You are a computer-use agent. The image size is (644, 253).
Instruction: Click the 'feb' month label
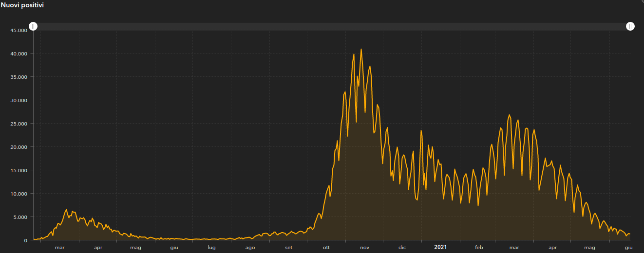click(x=479, y=247)
